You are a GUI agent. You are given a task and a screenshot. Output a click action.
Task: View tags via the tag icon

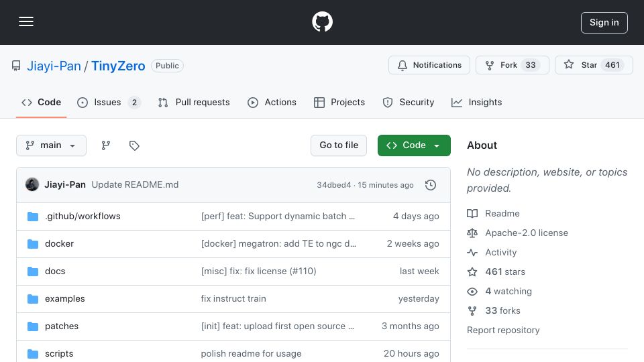(x=134, y=145)
